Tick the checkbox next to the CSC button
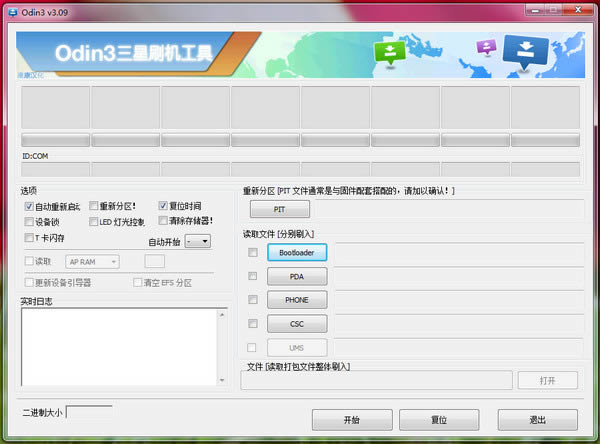 point(253,323)
